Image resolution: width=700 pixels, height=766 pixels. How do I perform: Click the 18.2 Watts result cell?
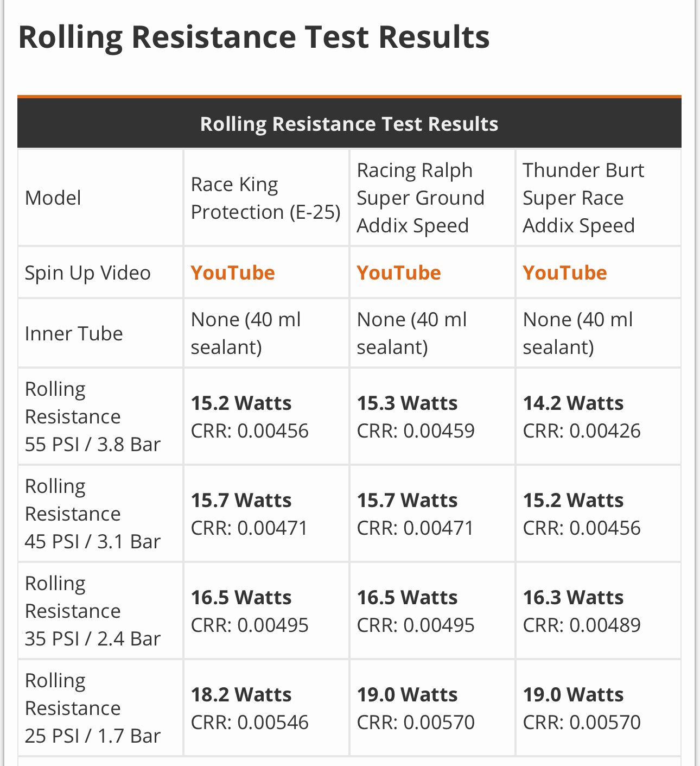tap(241, 695)
